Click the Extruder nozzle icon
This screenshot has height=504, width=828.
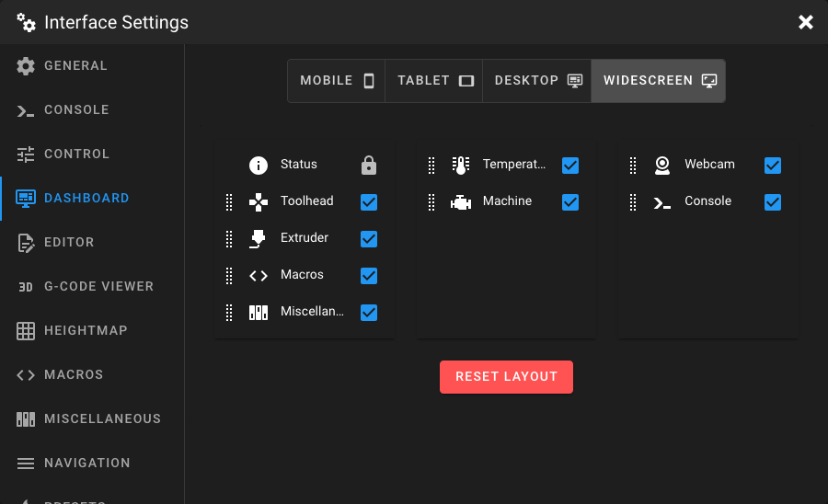pyautogui.click(x=258, y=239)
